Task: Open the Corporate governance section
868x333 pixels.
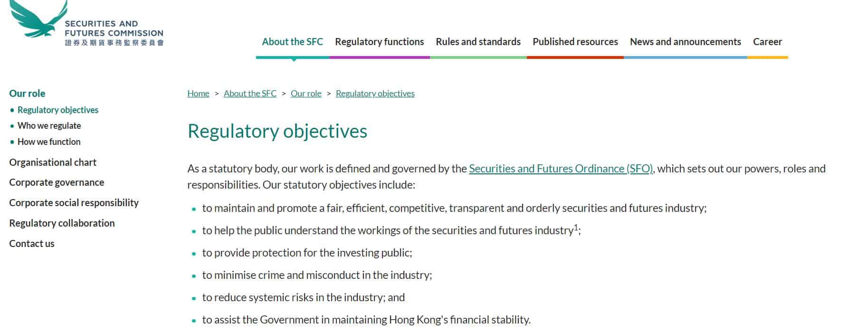Action: 57,182
